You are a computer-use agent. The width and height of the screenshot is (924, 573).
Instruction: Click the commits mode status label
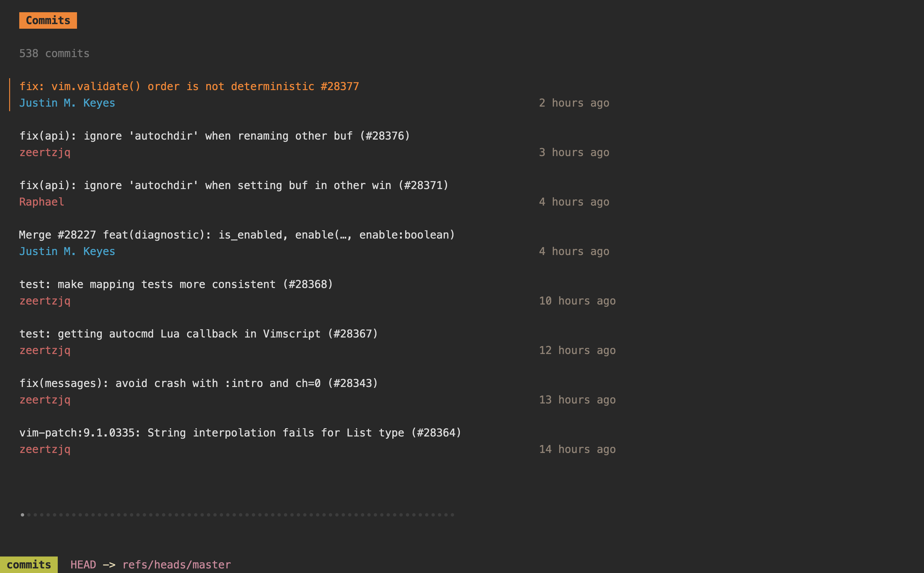(29, 565)
